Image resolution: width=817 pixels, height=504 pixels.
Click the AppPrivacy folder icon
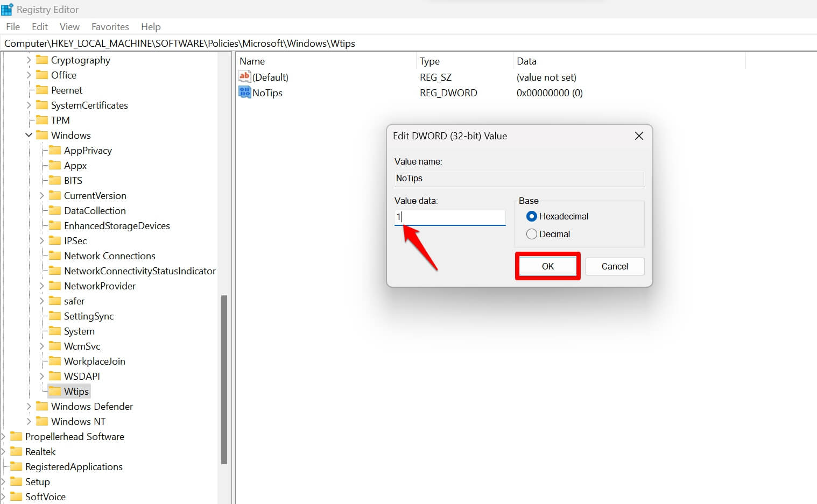(x=55, y=150)
